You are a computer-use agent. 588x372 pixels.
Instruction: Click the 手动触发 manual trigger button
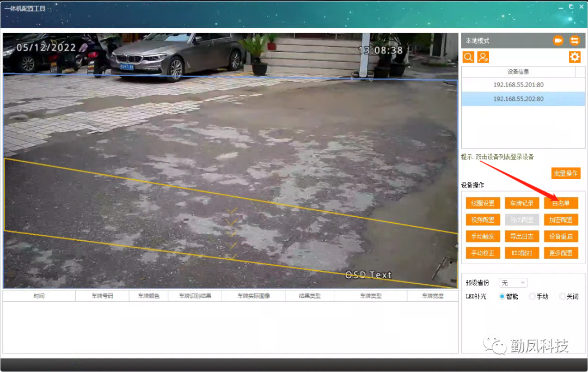(x=483, y=236)
